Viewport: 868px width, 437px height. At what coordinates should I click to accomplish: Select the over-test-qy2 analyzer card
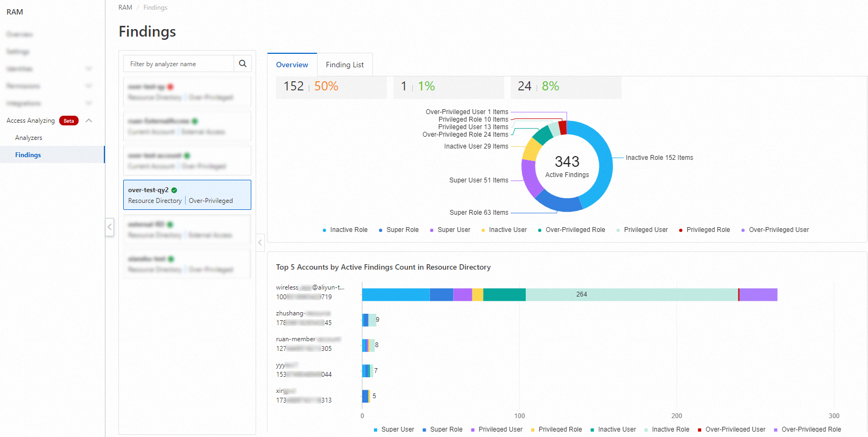(187, 195)
